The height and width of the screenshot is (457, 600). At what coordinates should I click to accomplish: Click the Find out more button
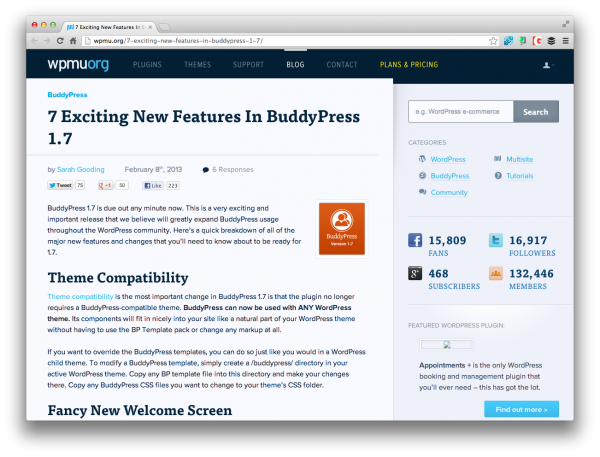pos(521,409)
